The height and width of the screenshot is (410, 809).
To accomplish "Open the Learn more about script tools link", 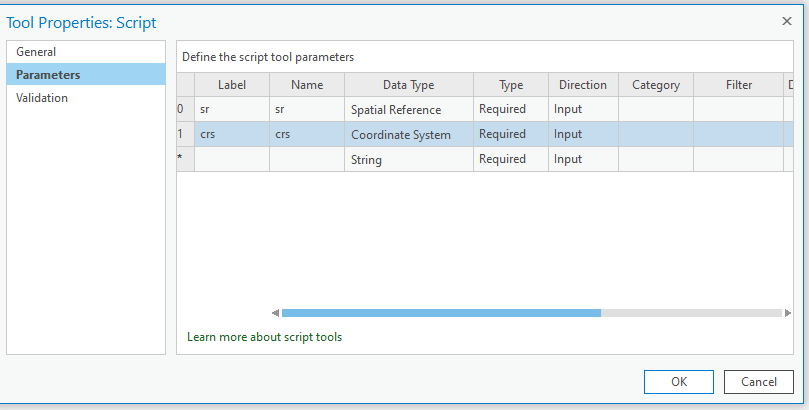I will tap(264, 337).
